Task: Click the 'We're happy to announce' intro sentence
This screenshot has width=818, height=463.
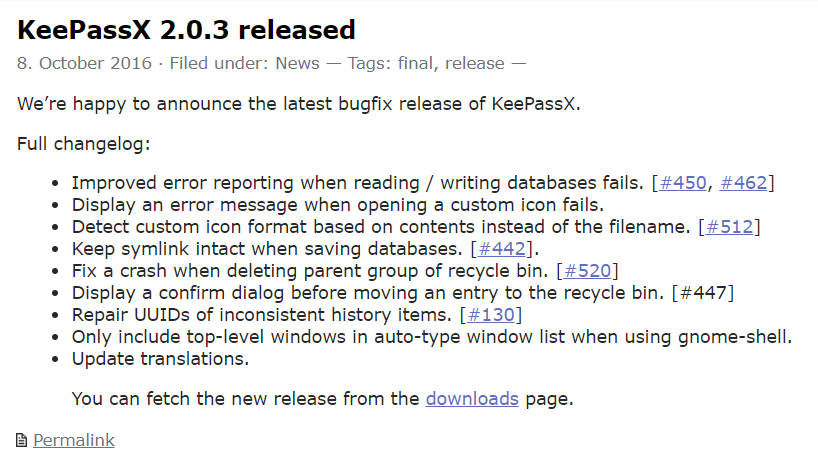Action: click(298, 104)
